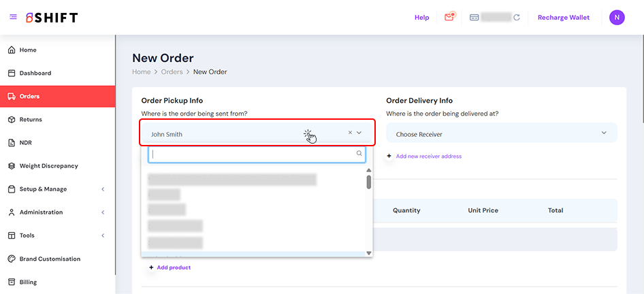Go to Returns in the sidebar
Screen dimensions: 644x294
(x=31, y=120)
